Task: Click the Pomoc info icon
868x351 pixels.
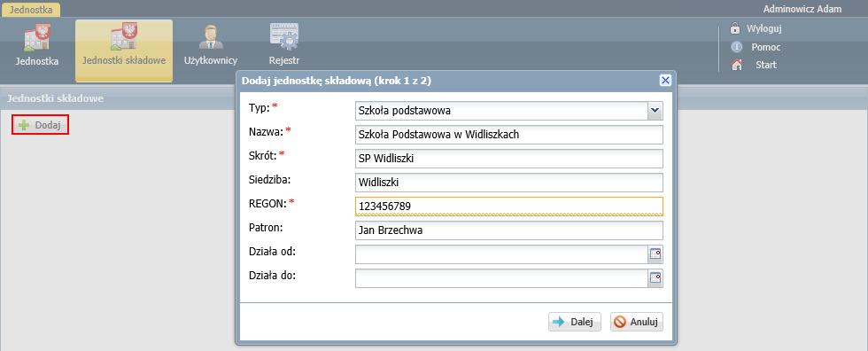Action: [x=736, y=47]
